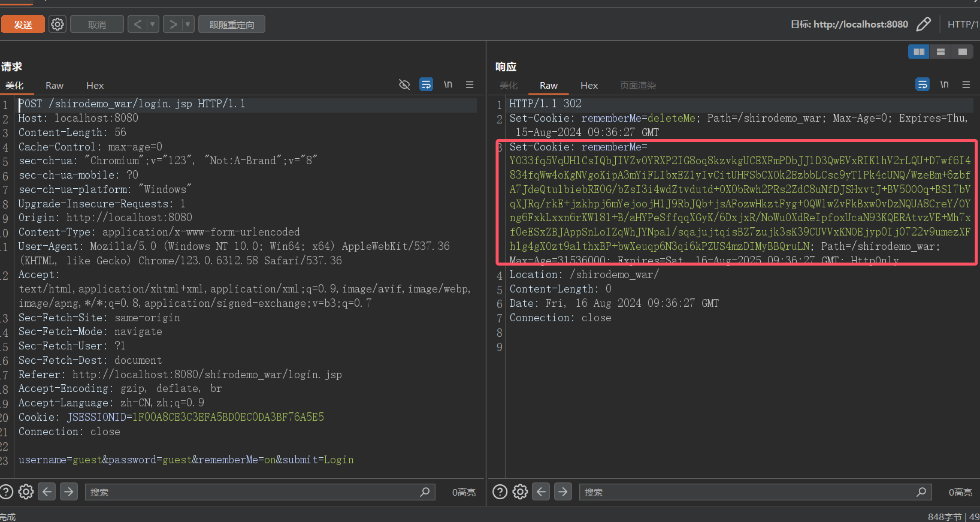Toggle \n non-printable characters in response
This screenshot has height=522, width=980.
(945, 85)
